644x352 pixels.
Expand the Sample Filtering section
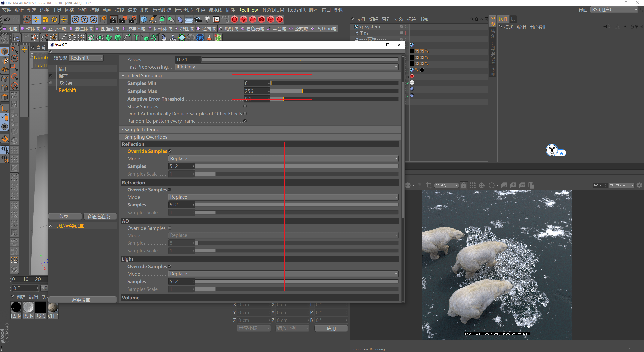[x=142, y=129]
